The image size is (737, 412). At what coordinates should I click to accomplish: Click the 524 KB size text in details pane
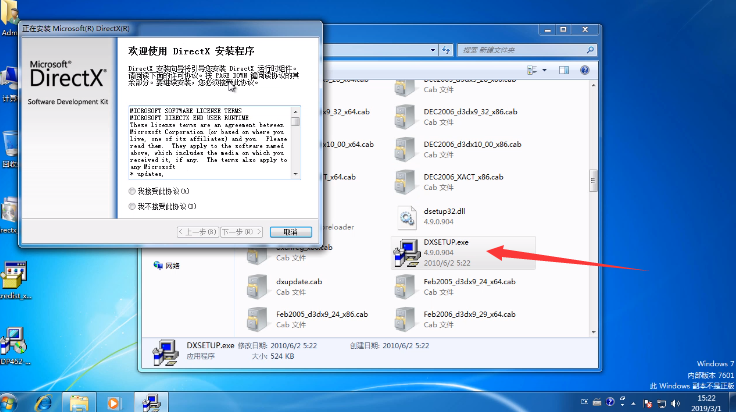(282, 357)
